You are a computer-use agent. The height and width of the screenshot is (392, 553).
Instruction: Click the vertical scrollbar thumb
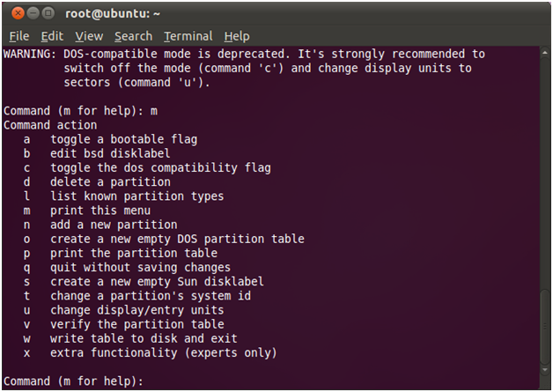(x=545, y=326)
